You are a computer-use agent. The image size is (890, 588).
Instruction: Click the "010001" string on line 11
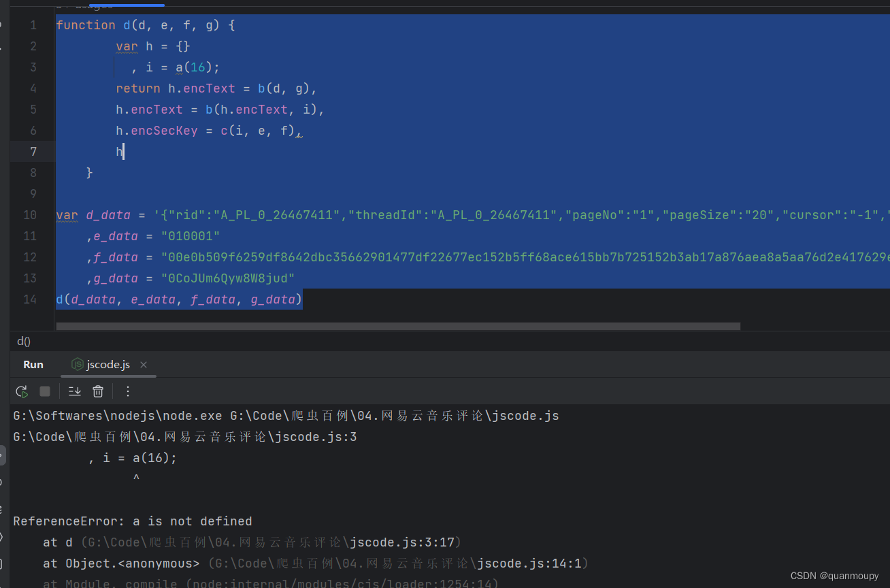[191, 236]
